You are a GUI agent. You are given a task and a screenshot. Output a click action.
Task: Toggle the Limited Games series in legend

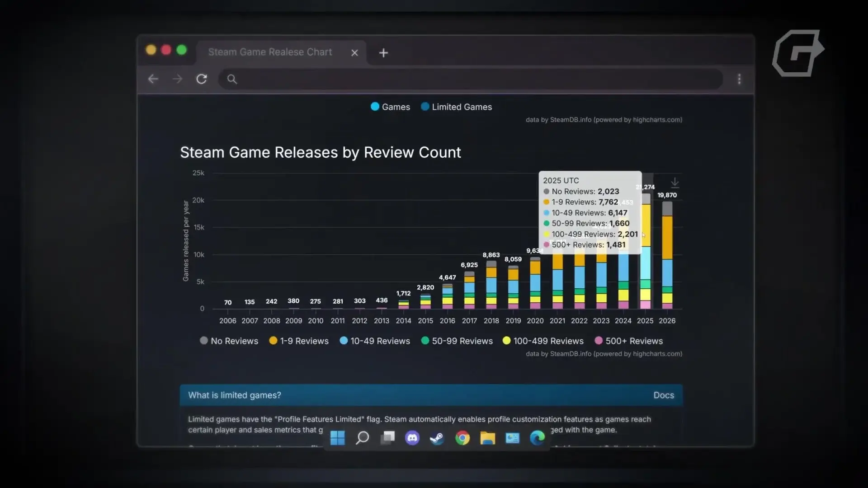click(x=456, y=107)
